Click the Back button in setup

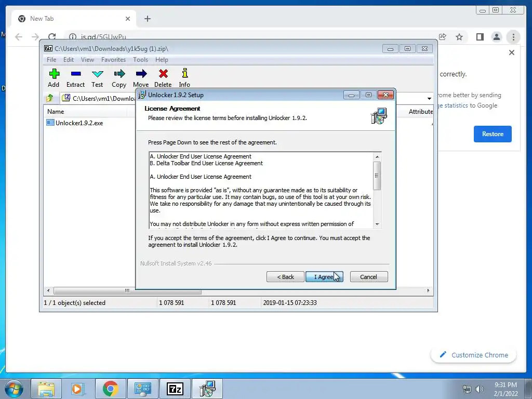[285, 277]
